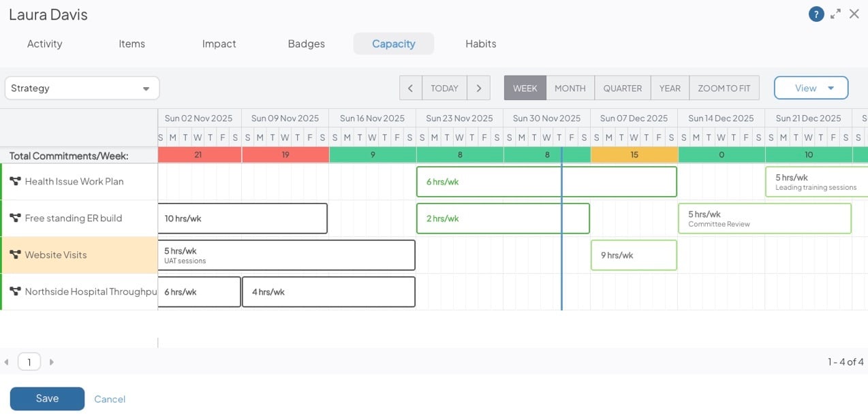Open the Strategy dropdown
Viewport: 868px width, 420px height.
(x=82, y=88)
